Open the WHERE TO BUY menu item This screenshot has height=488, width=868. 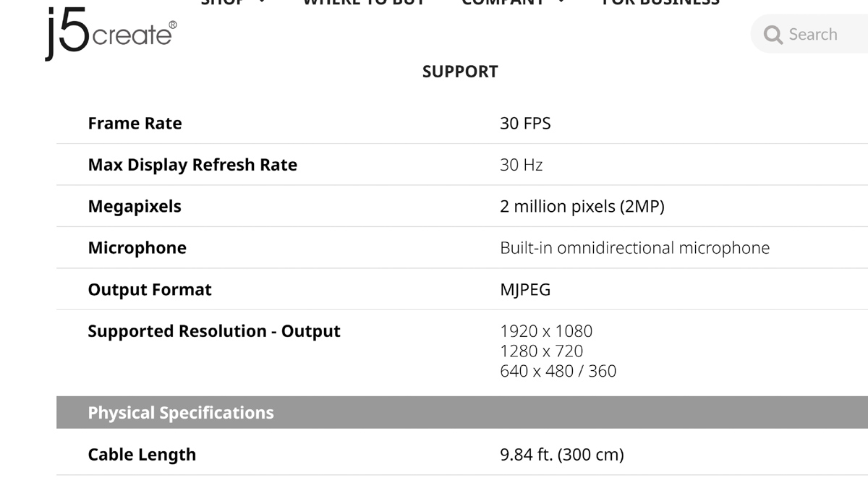[x=364, y=3]
